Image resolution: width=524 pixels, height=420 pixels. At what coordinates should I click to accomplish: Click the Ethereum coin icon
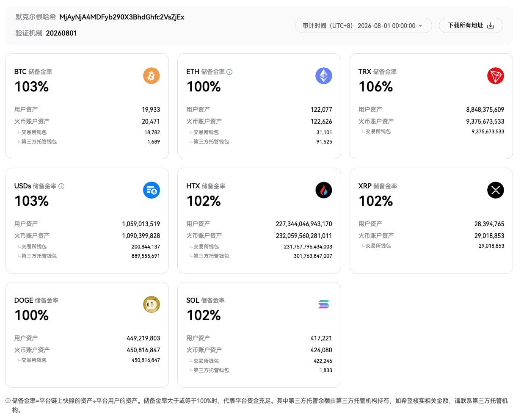click(x=324, y=76)
